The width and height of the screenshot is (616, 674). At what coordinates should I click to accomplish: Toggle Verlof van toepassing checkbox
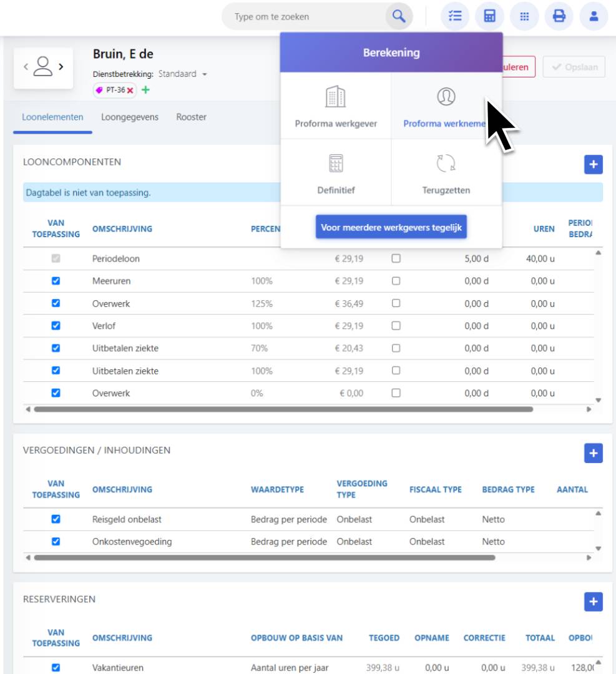click(x=56, y=326)
